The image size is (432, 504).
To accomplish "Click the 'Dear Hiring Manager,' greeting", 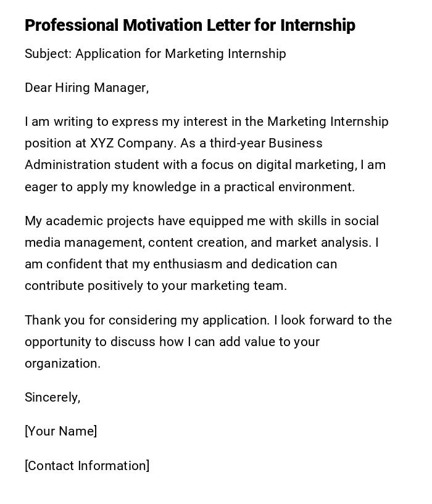I will pos(86,88).
